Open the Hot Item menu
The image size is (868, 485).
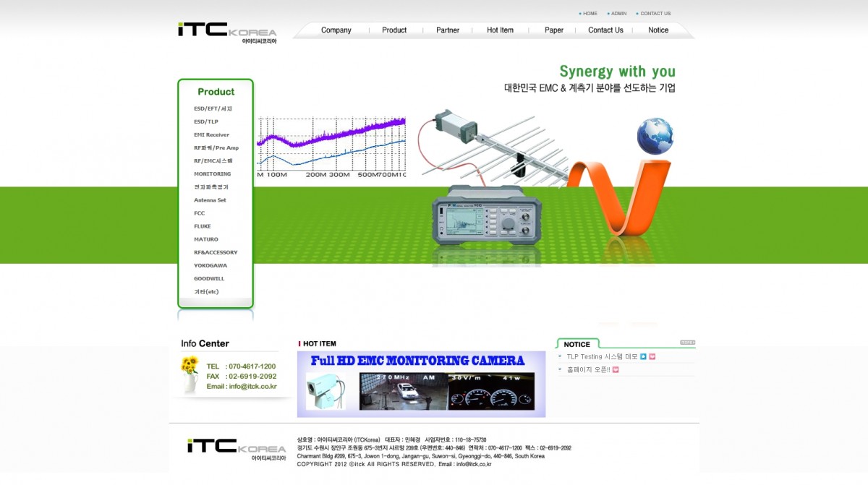(x=500, y=30)
